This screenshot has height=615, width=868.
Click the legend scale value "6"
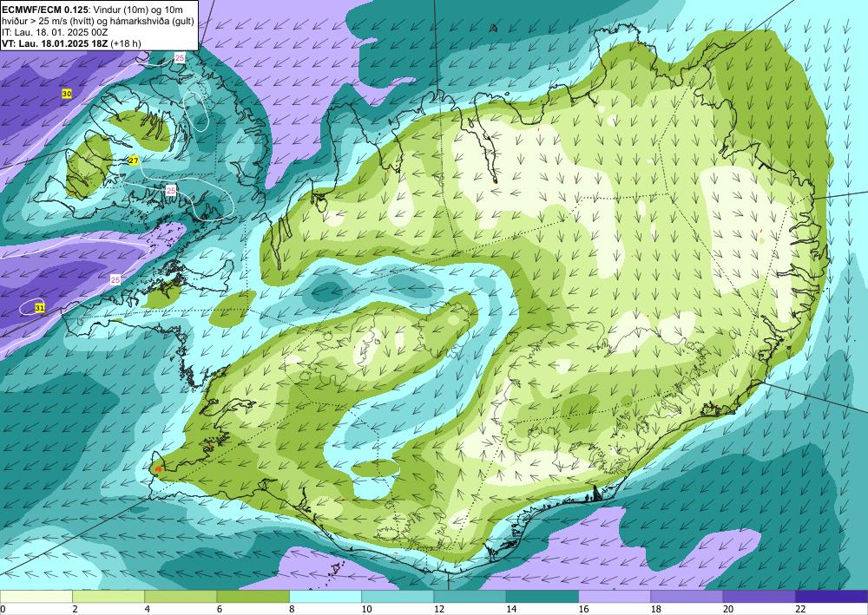[220, 609]
